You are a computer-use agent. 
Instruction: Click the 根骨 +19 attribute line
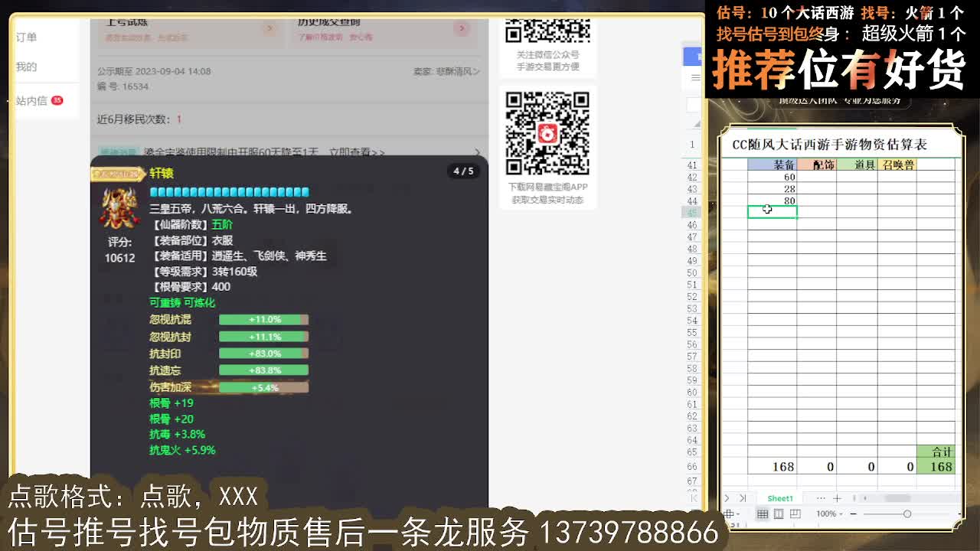point(171,403)
